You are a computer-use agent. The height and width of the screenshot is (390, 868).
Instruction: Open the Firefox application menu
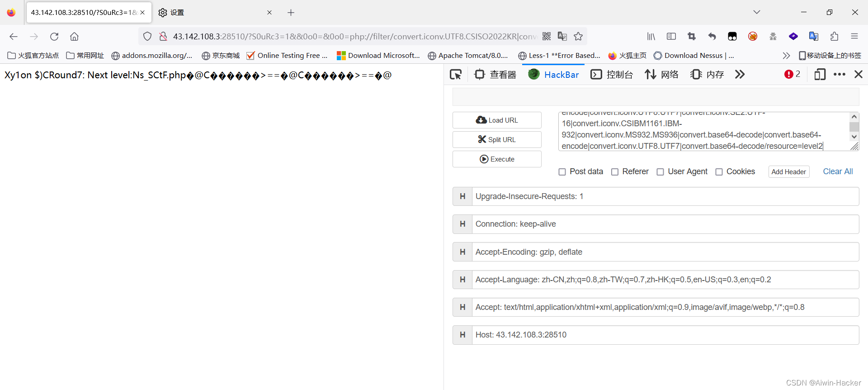854,37
